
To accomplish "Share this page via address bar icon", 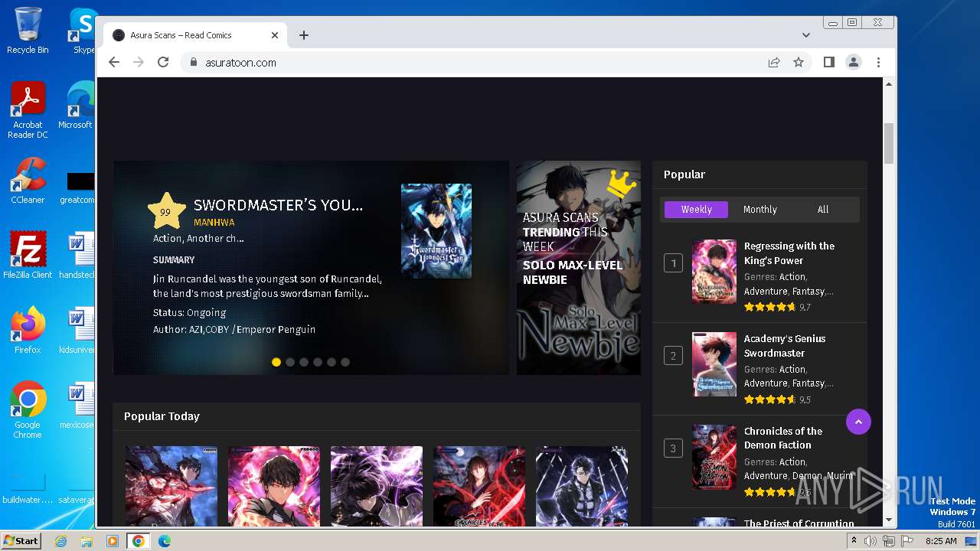I will (x=774, y=63).
